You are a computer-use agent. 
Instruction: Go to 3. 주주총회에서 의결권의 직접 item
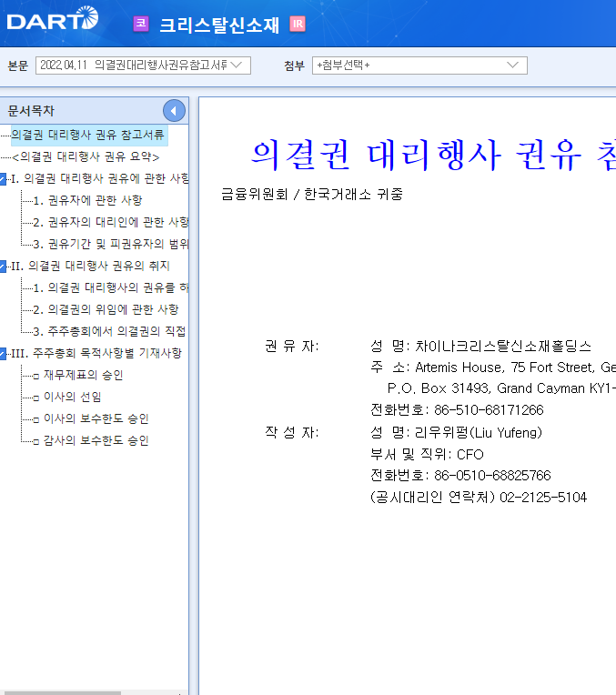pyautogui.click(x=110, y=331)
